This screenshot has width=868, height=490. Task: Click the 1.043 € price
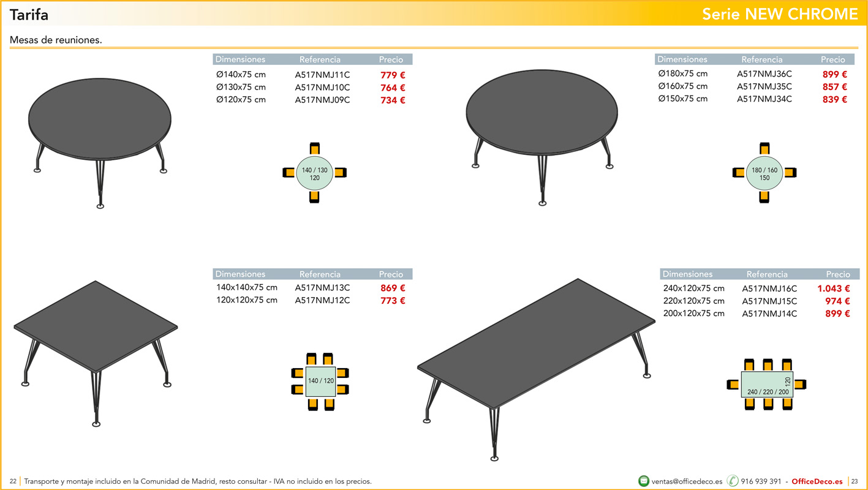[834, 288]
